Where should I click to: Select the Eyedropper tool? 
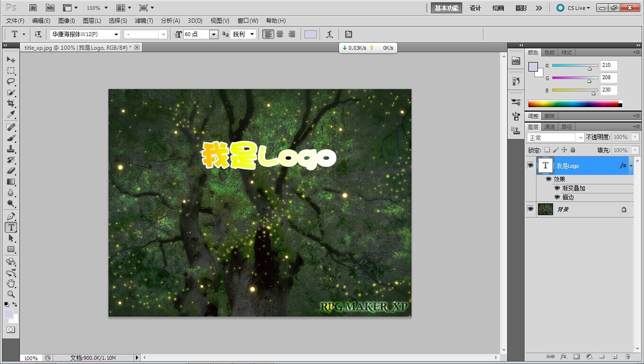(x=11, y=114)
